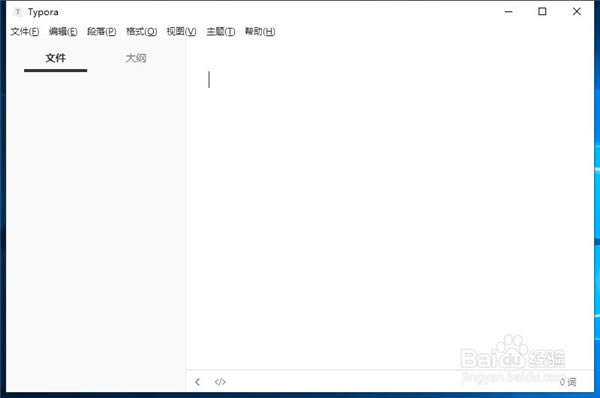This screenshot has height=398, width=600.
Task: Open the 帮助(H) menu
Action: coord(260,31)
